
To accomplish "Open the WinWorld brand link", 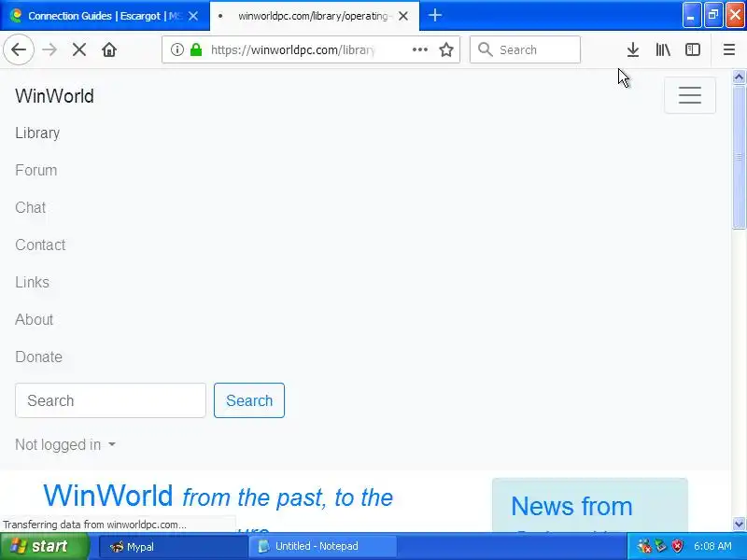I will click(54, 96).
